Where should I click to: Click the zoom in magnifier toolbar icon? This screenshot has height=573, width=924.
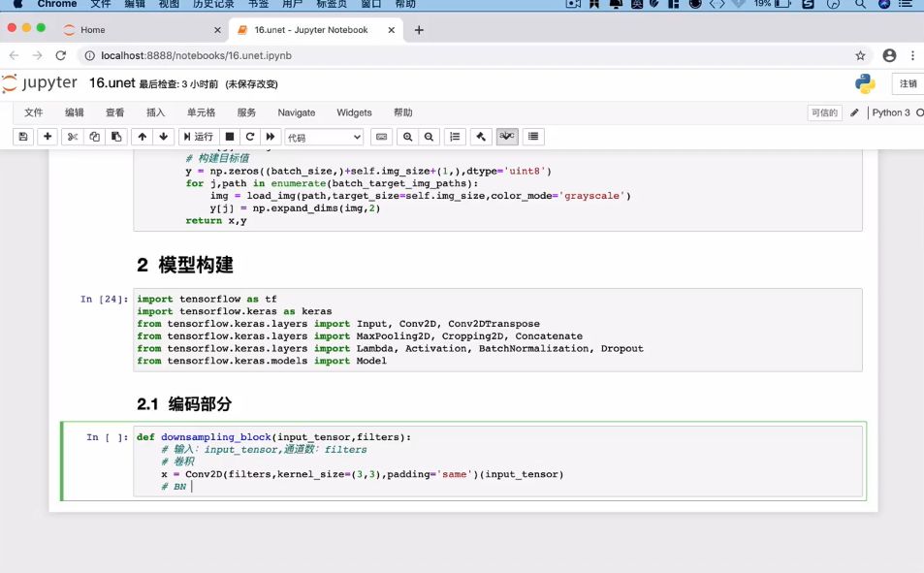click(x=407, y=137)
